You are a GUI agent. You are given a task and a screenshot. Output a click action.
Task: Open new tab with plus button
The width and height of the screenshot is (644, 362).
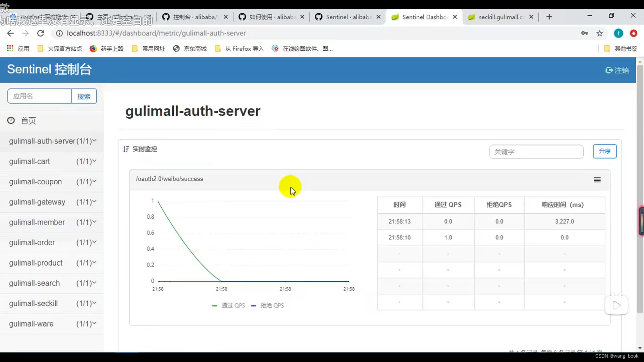click(x=549, y=17)
